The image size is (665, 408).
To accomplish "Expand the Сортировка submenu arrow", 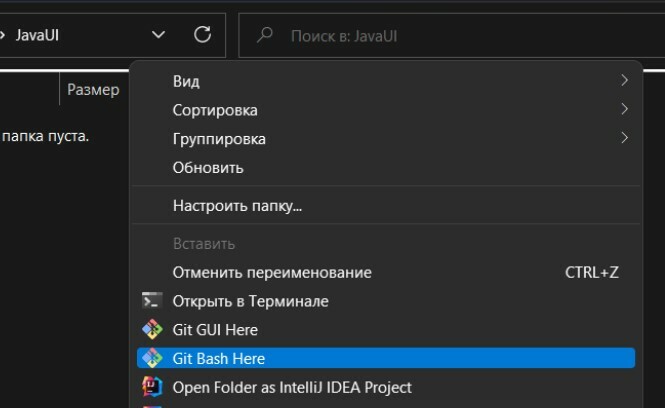I will pos(624,109).
